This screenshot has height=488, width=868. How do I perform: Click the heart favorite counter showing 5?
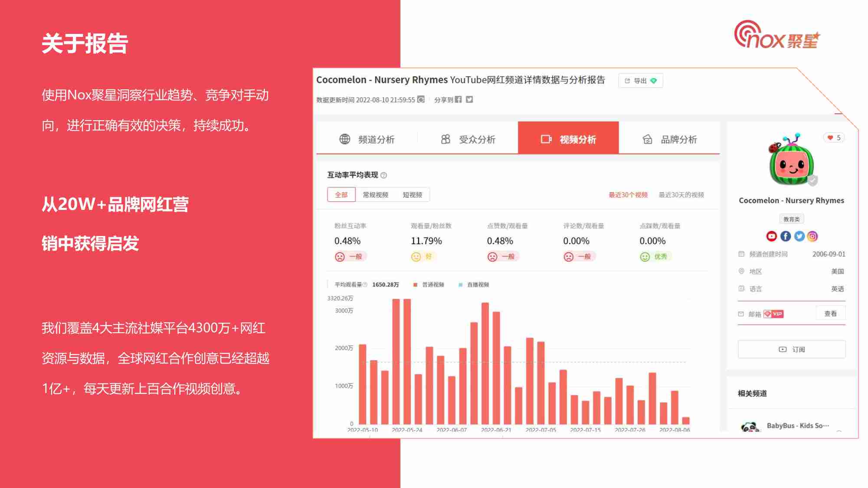pyautogui.click(x=834, y=138)
